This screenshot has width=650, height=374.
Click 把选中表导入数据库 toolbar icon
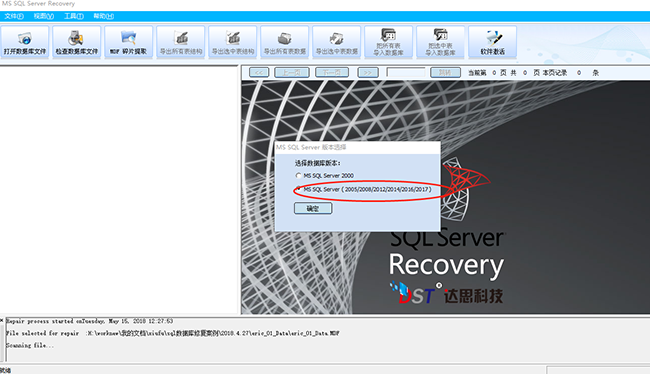(440, 42)
